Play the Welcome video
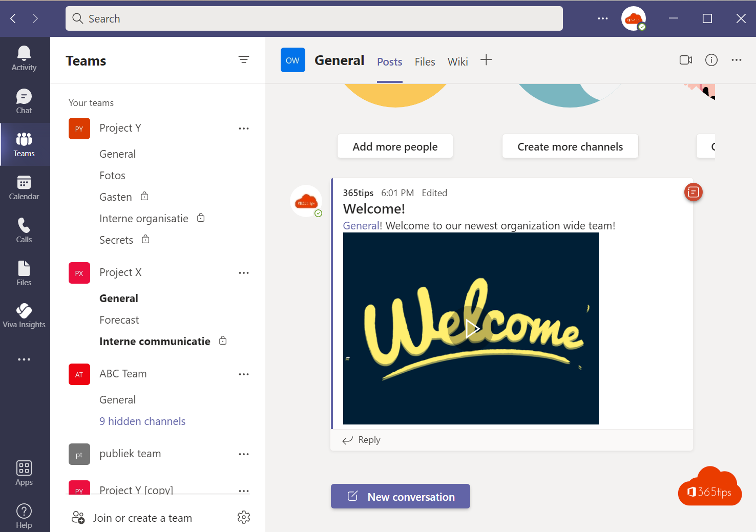The height and width of the screenshot is (532, 756). 471,329
